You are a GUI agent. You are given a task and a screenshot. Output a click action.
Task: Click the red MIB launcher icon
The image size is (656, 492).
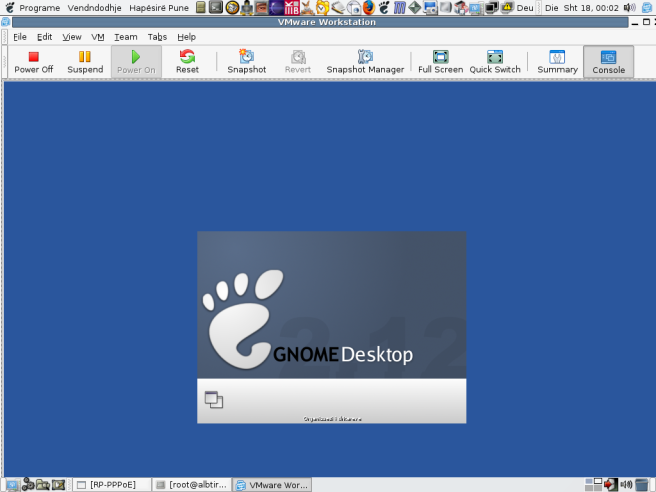tap(292, 8)
